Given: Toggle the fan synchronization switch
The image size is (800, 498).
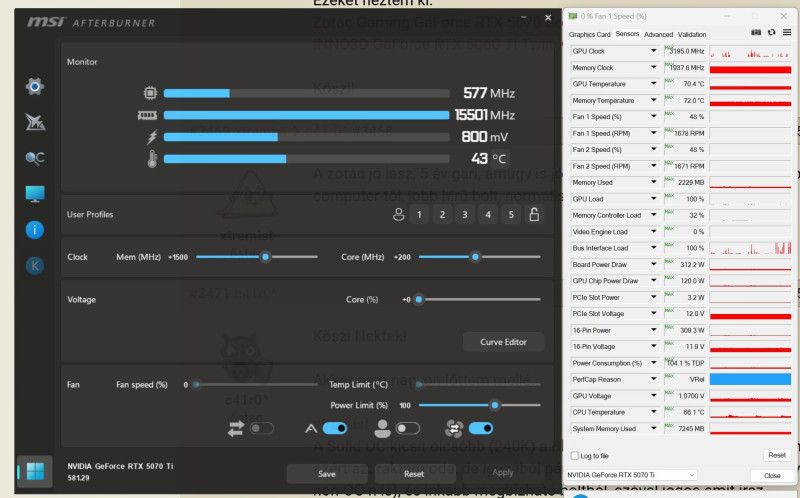Looking at the screenshot, I should coord(481,429).
